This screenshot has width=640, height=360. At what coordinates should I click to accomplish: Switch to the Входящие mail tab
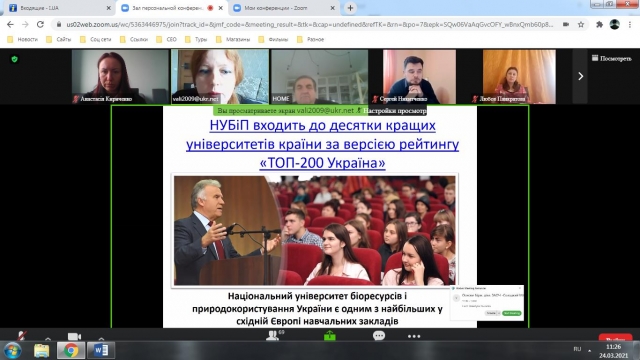[60, 8]
